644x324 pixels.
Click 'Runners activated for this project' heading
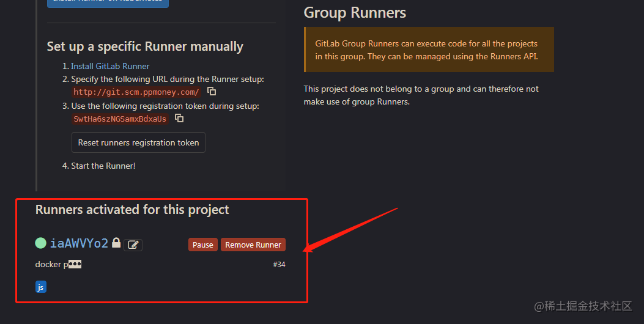(x=132, y=210)
